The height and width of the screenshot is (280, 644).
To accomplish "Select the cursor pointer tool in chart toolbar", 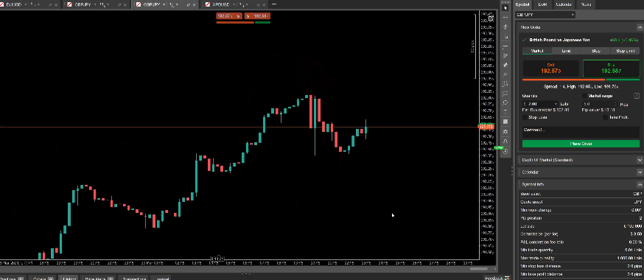I will [505, 8].
